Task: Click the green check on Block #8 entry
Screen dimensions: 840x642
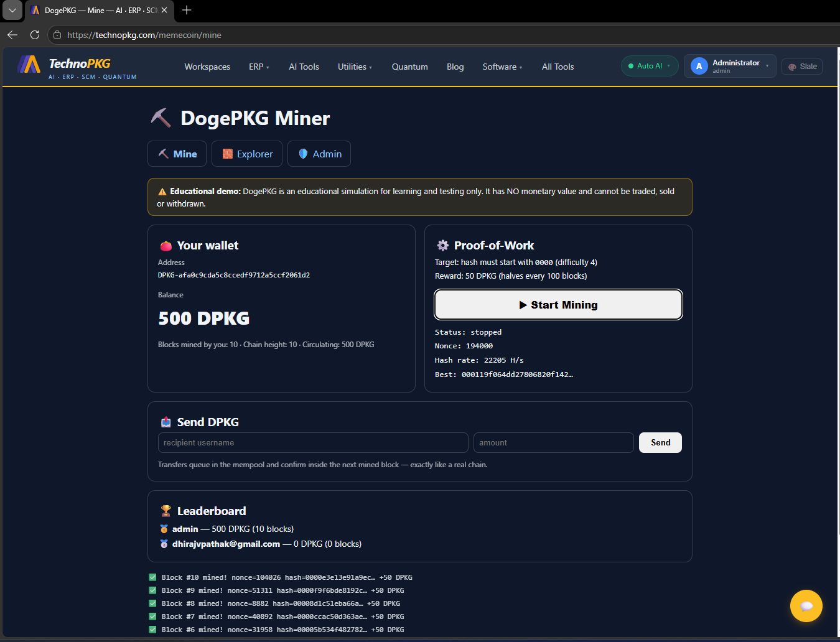Action: (x=152, y=603)
